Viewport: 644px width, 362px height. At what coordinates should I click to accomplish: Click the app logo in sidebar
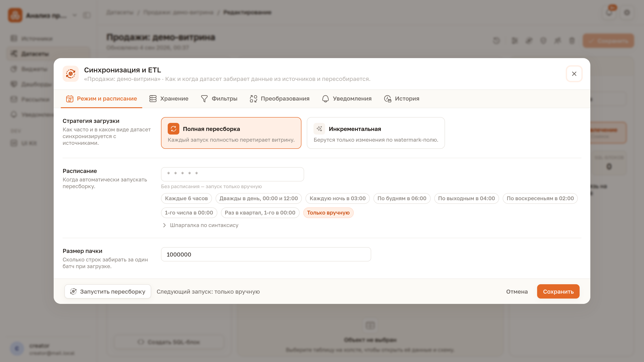(x=15, y=15)
